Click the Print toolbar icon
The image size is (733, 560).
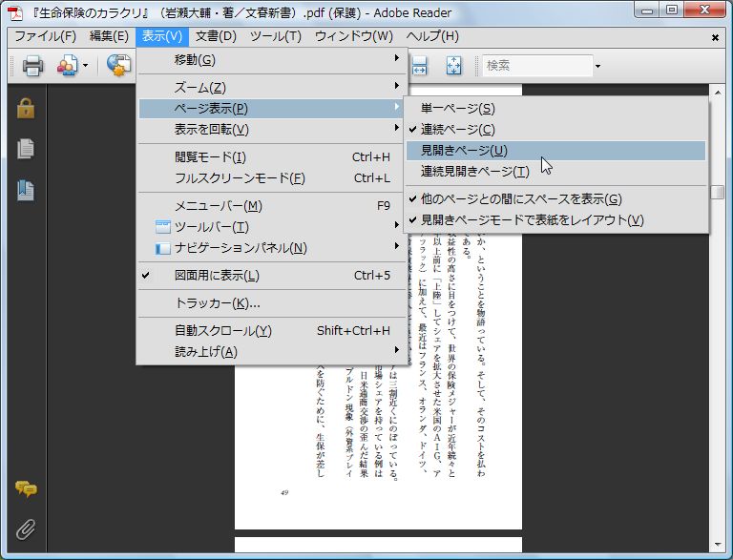32,66
